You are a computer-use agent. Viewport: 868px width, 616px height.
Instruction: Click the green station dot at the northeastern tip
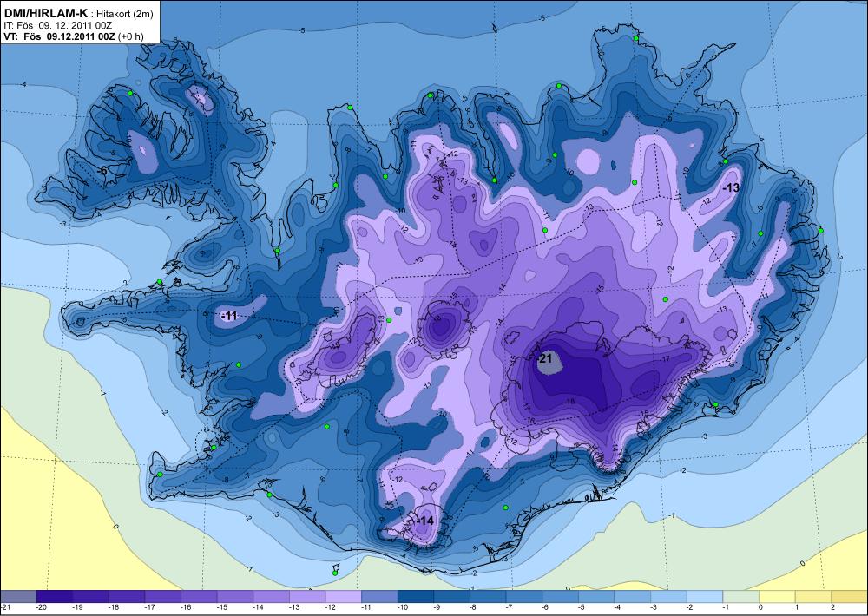636,38
